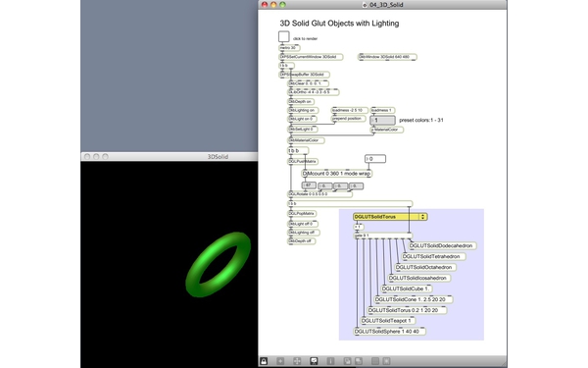Image resolution: width=588 pixels, height=368 pixels.
Task: Click the last icon beside the grid icon in bottom toolbar
Action: [387, 361]
